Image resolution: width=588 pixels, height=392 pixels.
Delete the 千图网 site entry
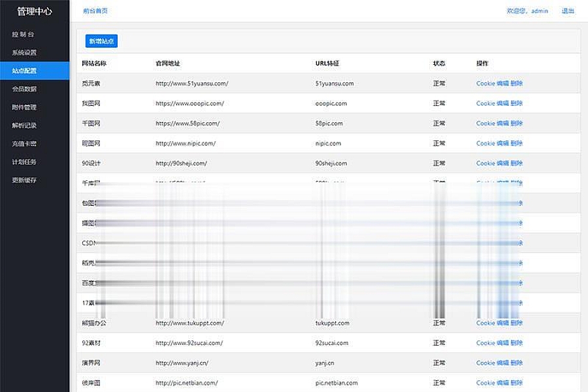point(516,123)
